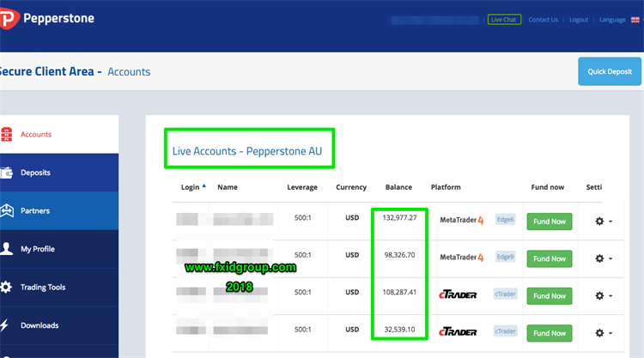Click the MetaTrader 4 logo in Edge9 row
644x358 pixels.
tap(462, 258)
